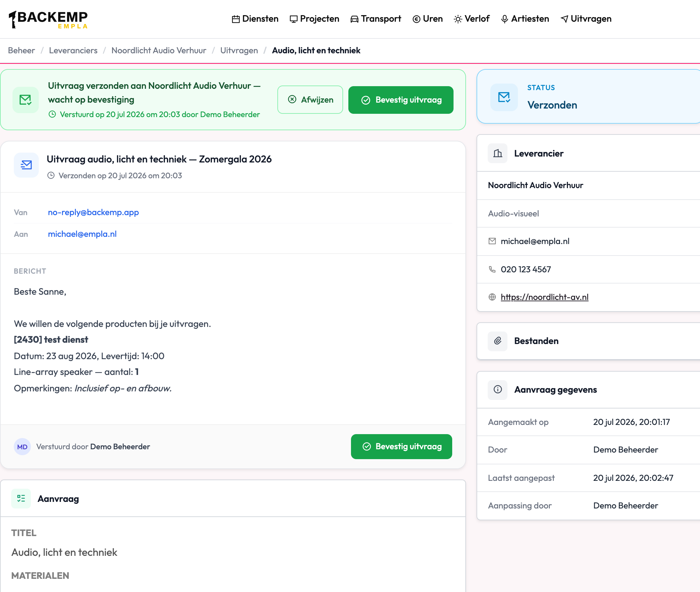The width and height of the screenshot is (700, 592).
Task: Click the Diensten calendar icon
Action: (236, 19)
